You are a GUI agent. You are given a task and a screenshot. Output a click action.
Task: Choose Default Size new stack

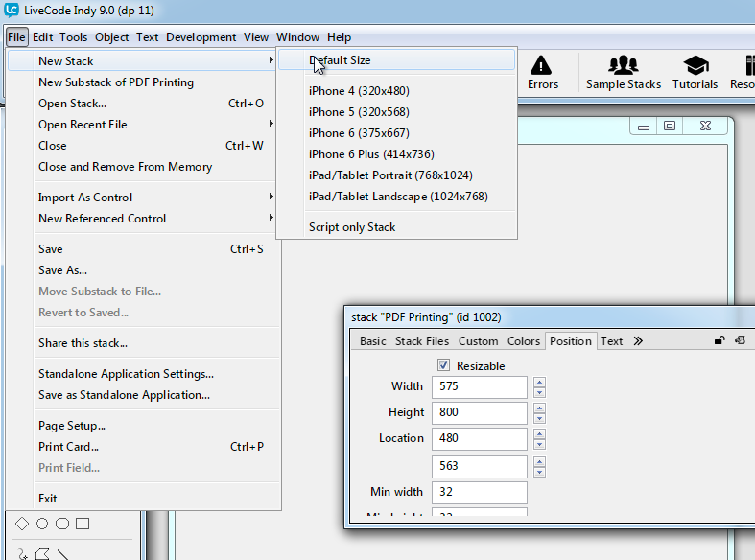click(x=397, y=60)
